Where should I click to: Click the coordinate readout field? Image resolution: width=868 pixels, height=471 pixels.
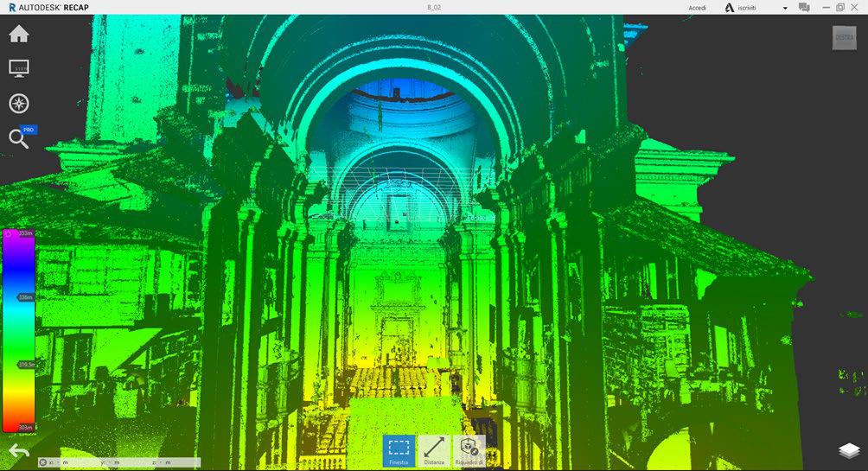click(121, 462)
